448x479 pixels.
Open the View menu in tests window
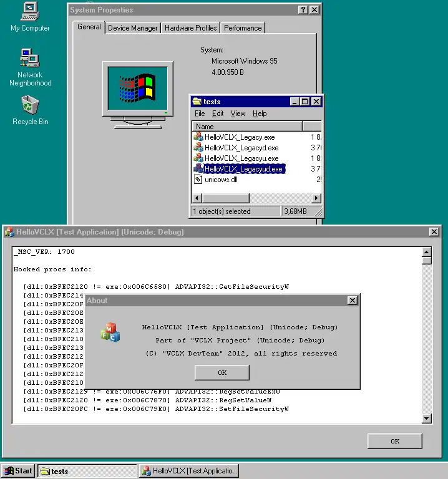(238, 114)
